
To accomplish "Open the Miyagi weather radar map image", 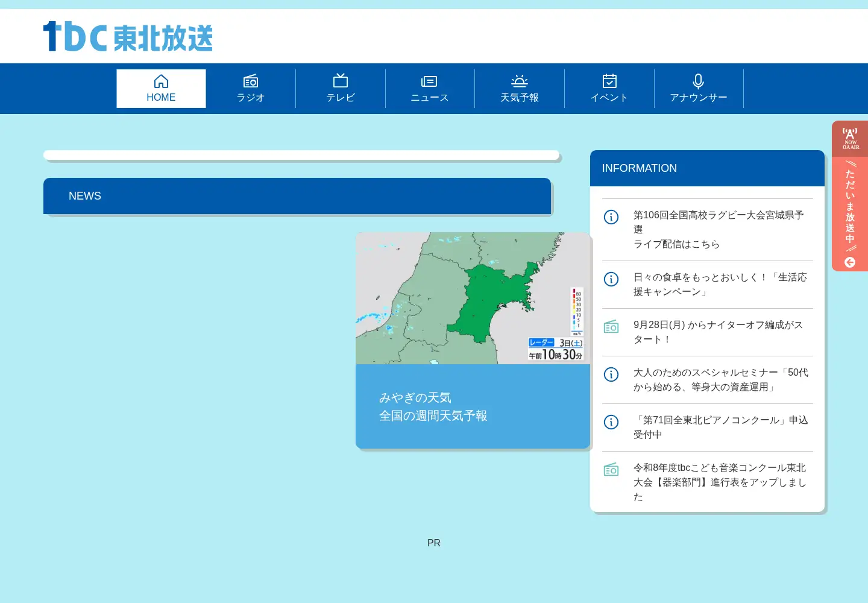I will (473, 298).
